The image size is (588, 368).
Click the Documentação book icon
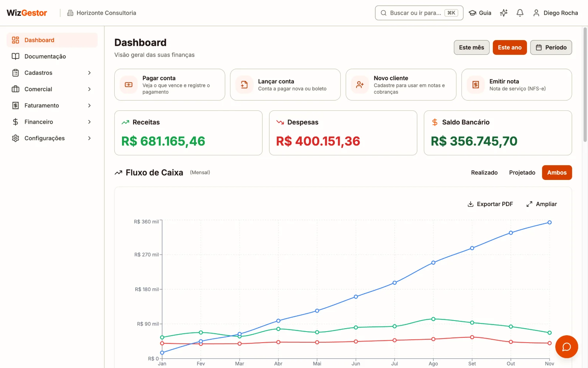pyautogui.click(x=15, y=56)
